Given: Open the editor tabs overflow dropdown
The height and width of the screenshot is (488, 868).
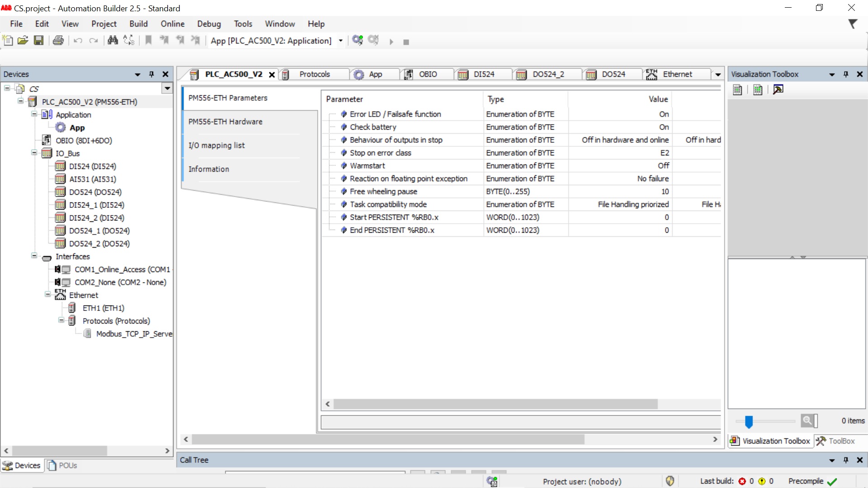Looking at the screenshot, I should pos(718,75).
